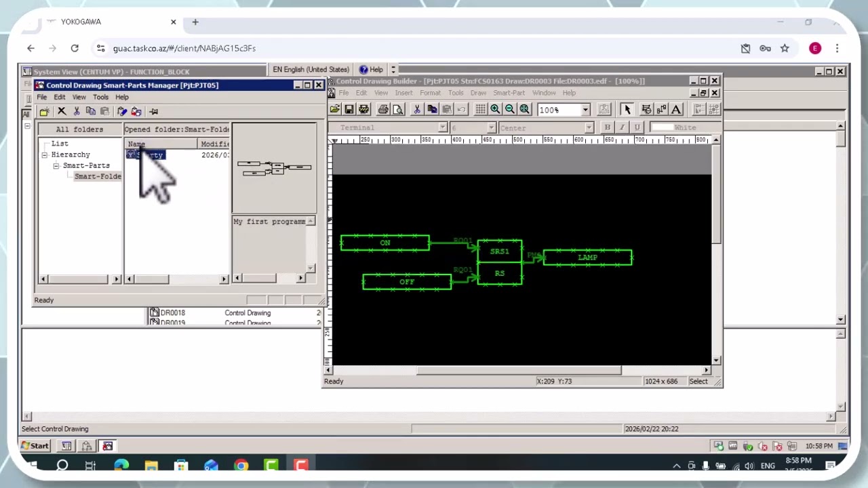Image resolution: width=868 pixels, height=488 pixels.
Task: Click the drawing builder horizontal scrollbar
Action: (519, 370)
